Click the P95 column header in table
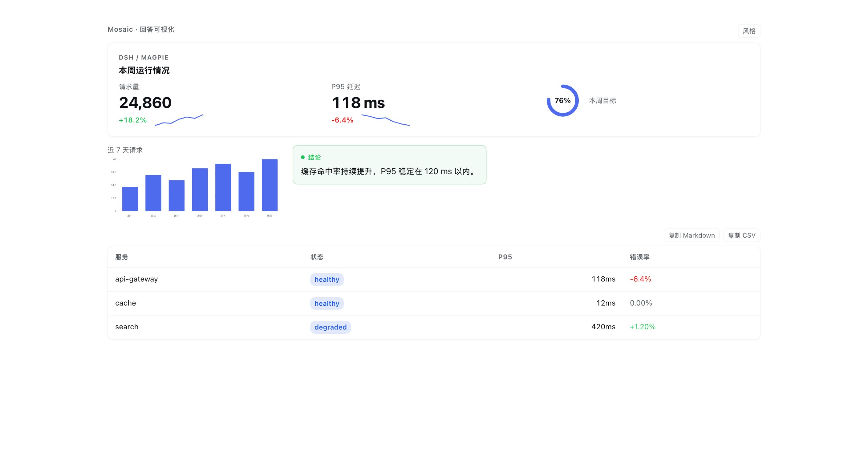The width and height of the screenshot is (868, 458). point(505,257)
